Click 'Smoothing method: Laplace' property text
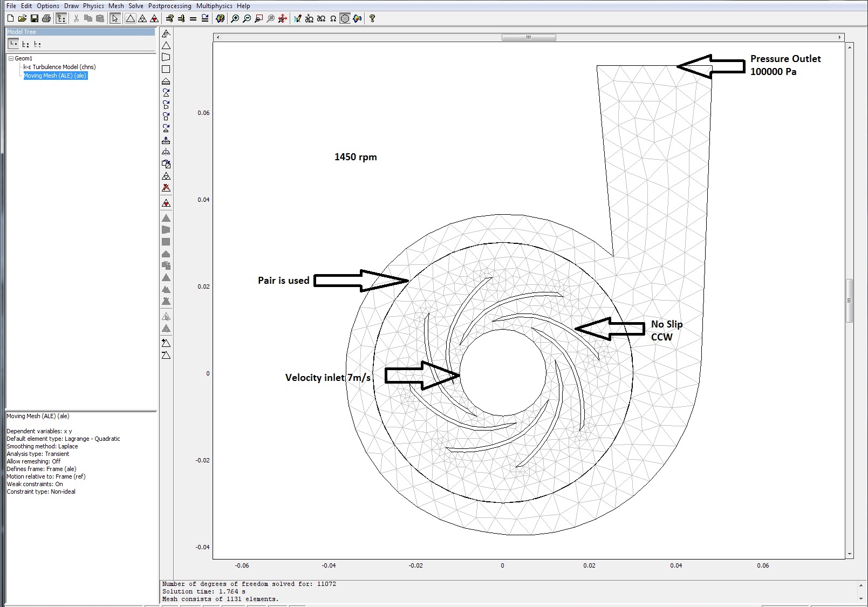Image resolution: width=868 pixels, height=607 pixels. point(42,446)
